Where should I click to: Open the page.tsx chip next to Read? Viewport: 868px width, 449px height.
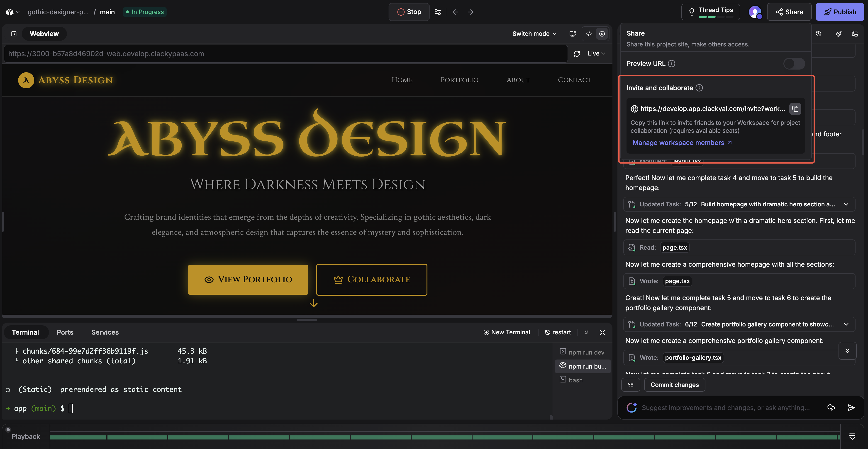click(675, 247)
